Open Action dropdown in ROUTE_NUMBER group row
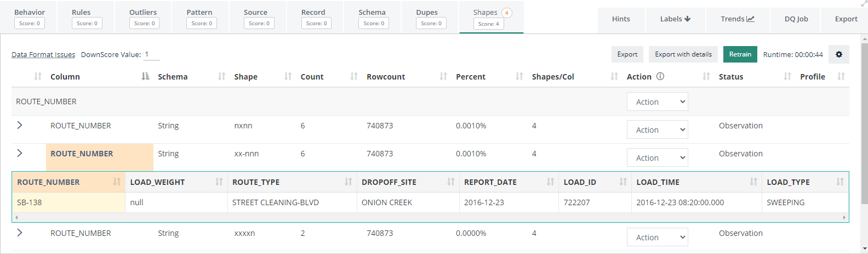The width and height of the screenshot is (868, 254). [x=658, y=101]
